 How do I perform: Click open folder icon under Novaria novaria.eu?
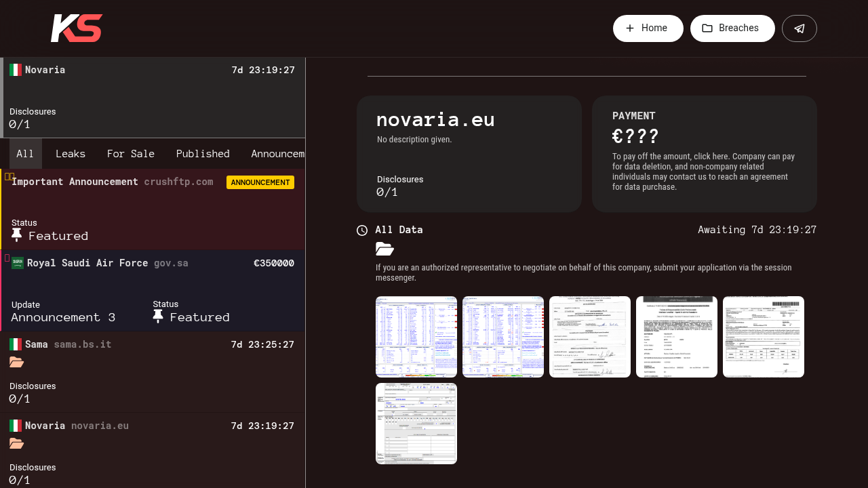[17, 444]
